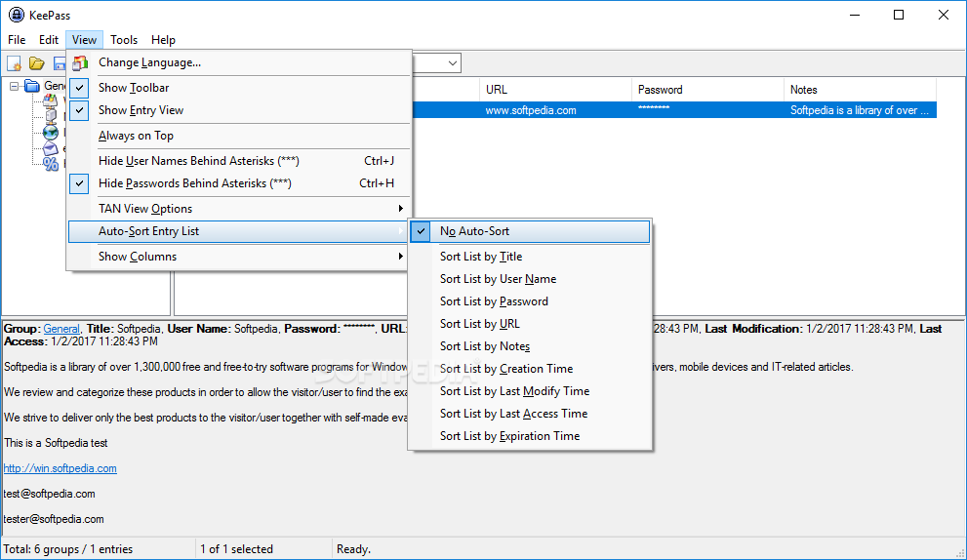This screenshot has width=967, height=560.
Task: Click the Change Language flags icon
Action: pyautogui.click(x=80, y=62)
